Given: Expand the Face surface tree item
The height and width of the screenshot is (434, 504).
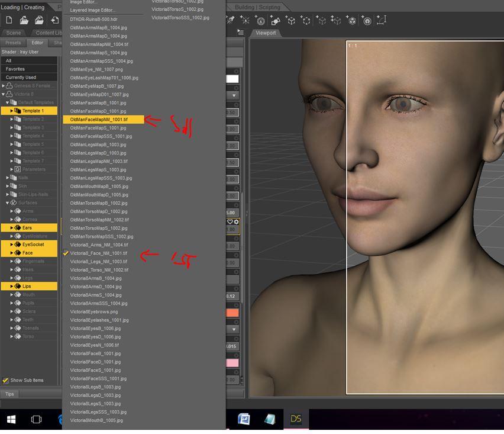Looking at the screenshot, I should coord(12,253).
